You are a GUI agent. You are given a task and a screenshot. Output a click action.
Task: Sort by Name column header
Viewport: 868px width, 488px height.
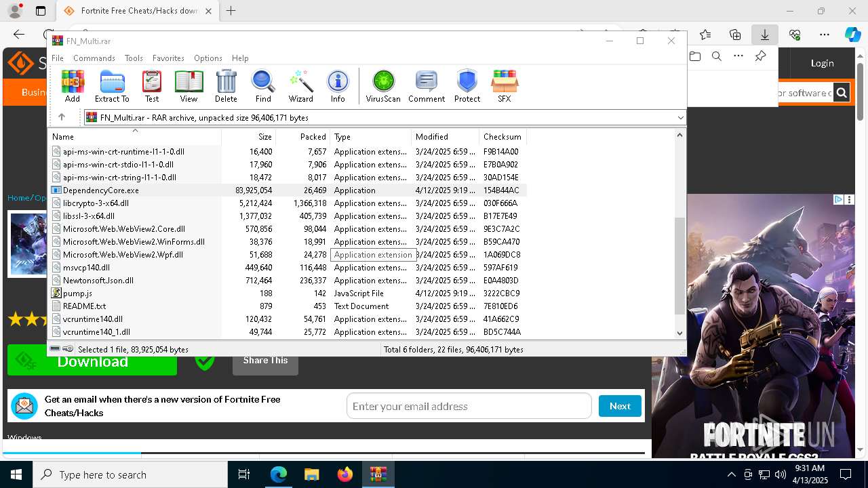pos(135,136)
